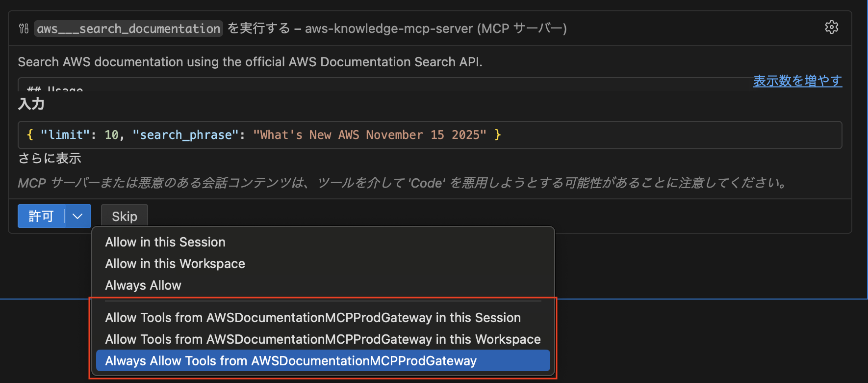Choose Allow in this Session
868x383 pixels.
coord(323,242)
